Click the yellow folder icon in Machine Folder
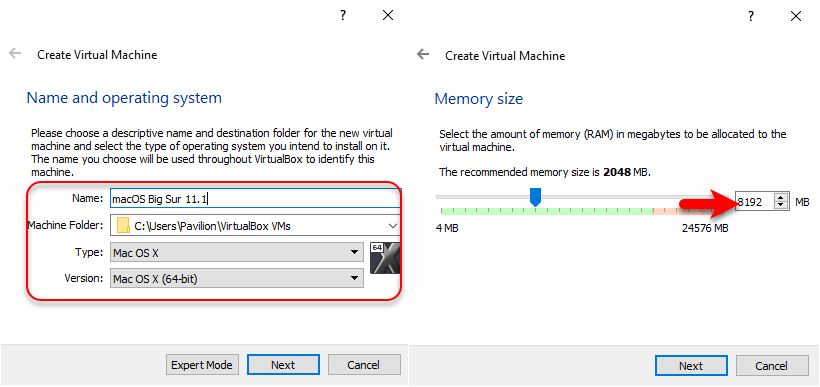The height and width of the screenshot is (387, 820). point(123,226)
